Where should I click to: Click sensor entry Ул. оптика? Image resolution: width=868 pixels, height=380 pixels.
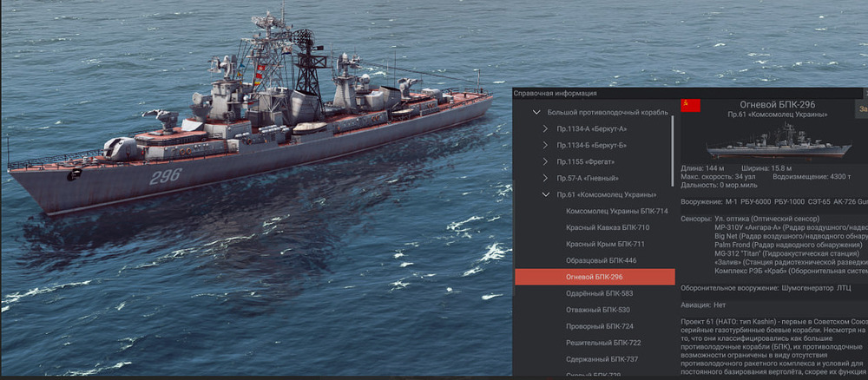(x=766, y=219)
